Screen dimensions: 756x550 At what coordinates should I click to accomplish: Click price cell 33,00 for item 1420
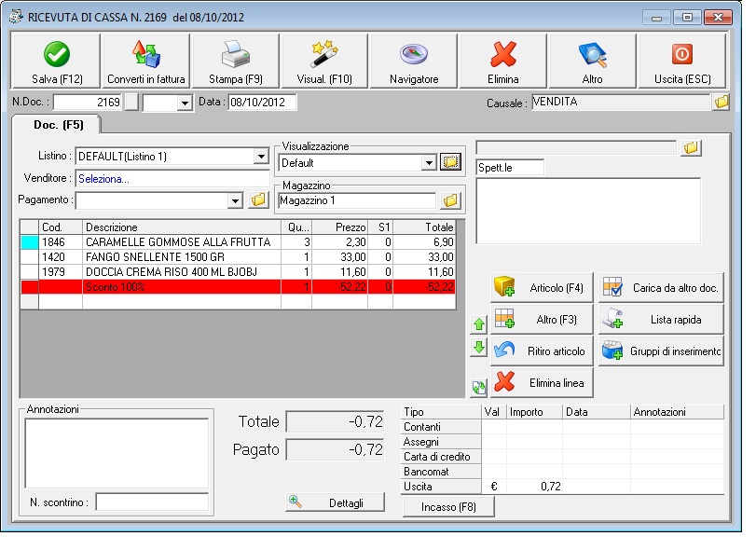[340, 257]
